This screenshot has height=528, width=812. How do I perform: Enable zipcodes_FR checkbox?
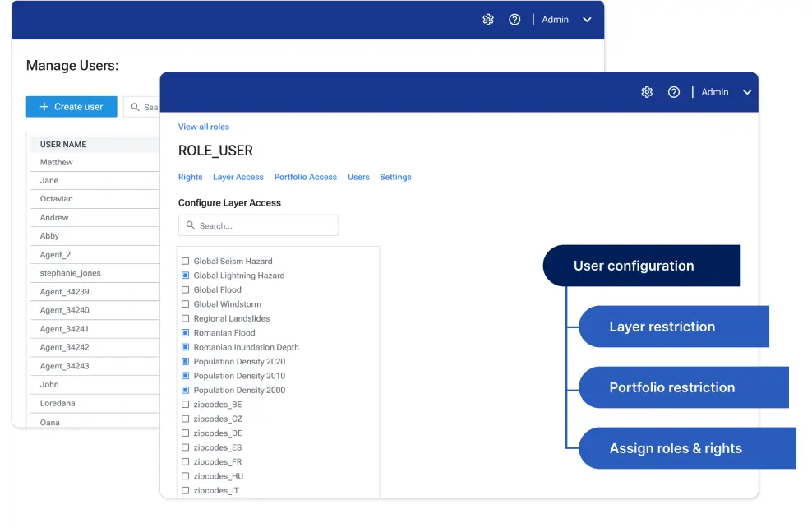click(186, 462)
